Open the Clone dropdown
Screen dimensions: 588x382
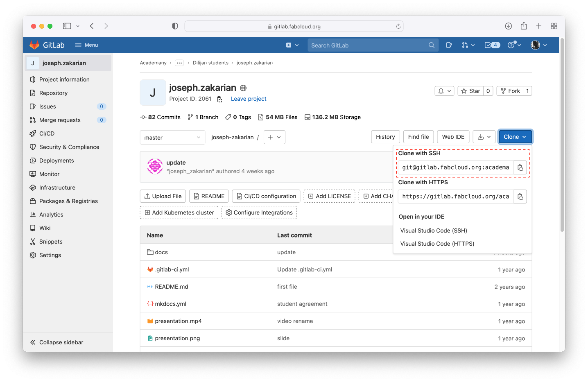(515, 136)
